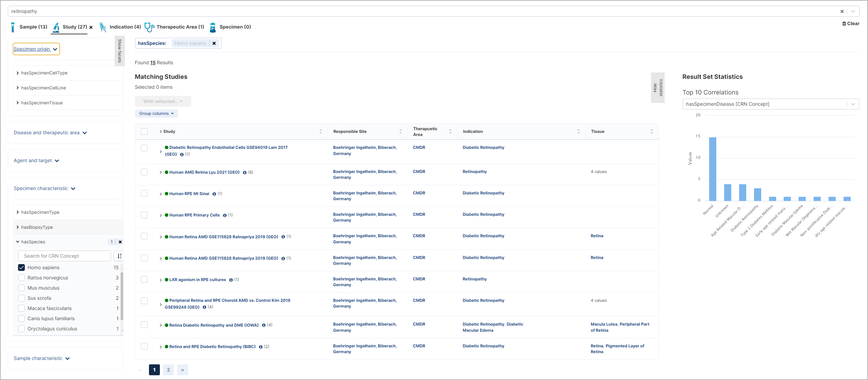
Task: Open info icon for Peripheral Retina and RPE Choroid AMD
Action: pos(204,307)
